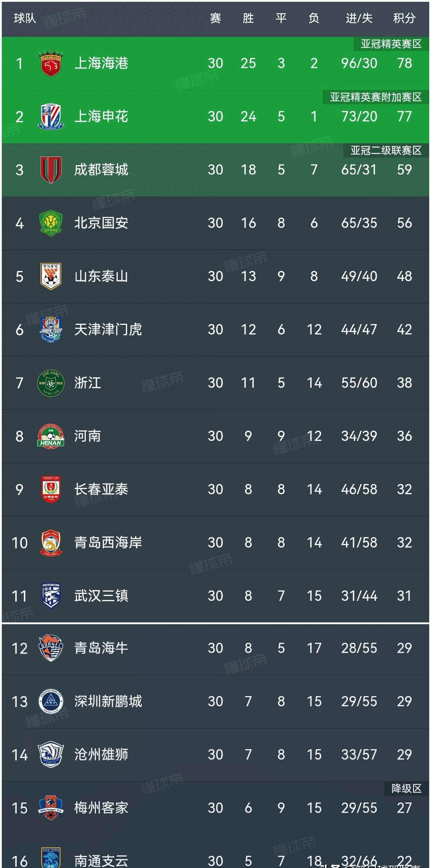Open the Chengdu Rongcheng (成都蓉城) crest
431x868 pixels.
(x=50, y=170)
